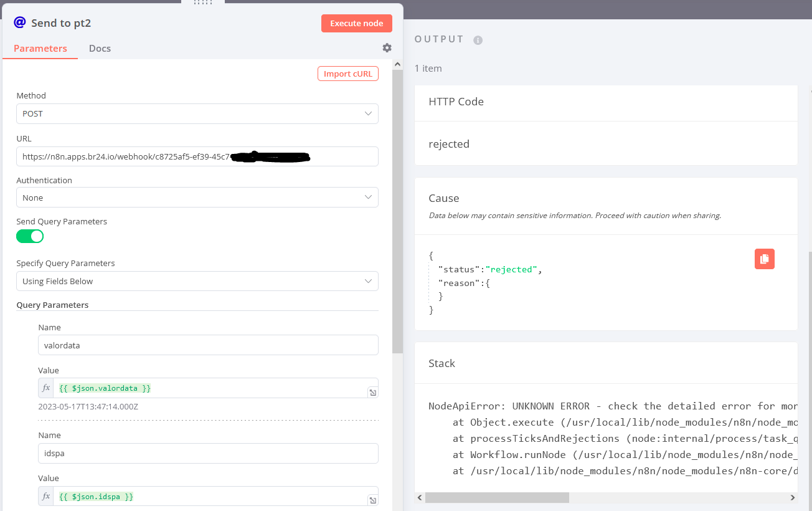Open expression editor for idspa value
This screenshot has width=812, height=511.
tap(372, 500)
